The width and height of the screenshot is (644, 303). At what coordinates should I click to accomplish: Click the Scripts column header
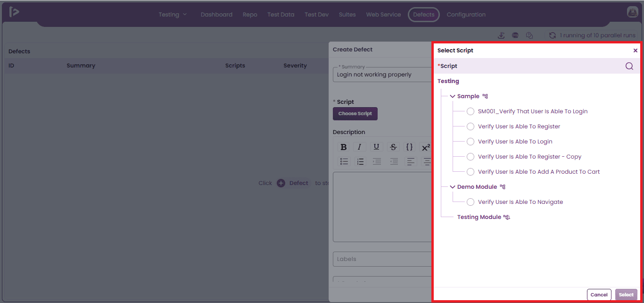pyautogui.click(x=235, y=66)
